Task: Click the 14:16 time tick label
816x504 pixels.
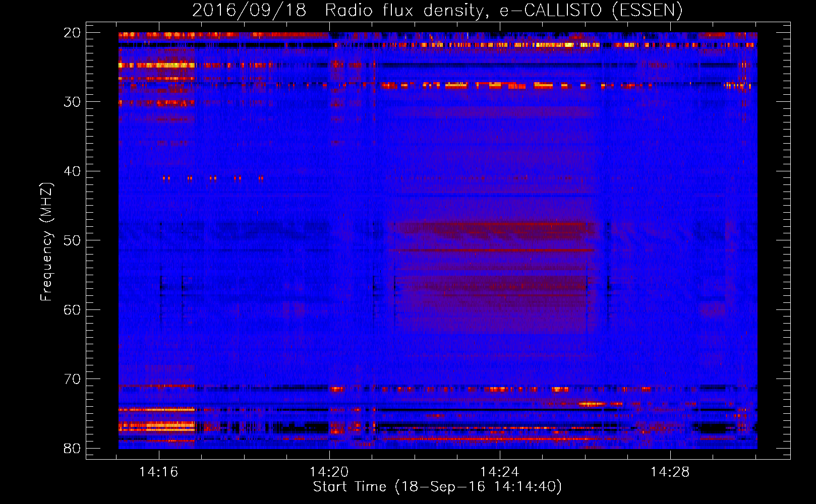Action: (x=159, y=472)
